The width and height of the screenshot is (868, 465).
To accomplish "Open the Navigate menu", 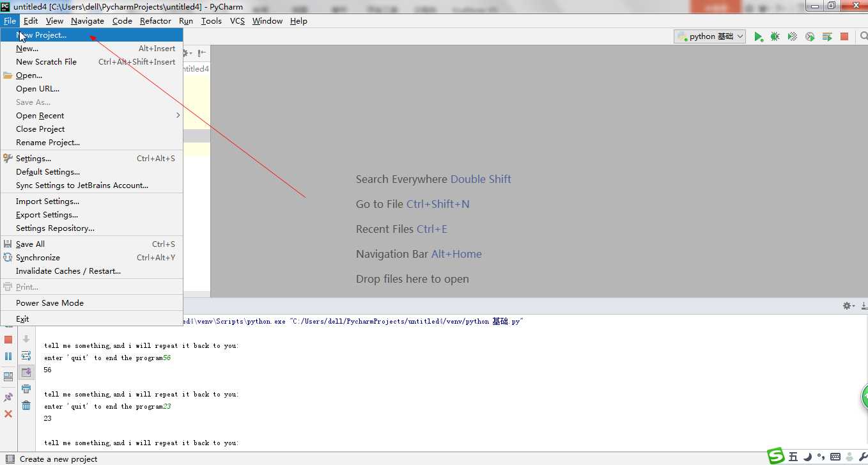I will tap(88, 21).
